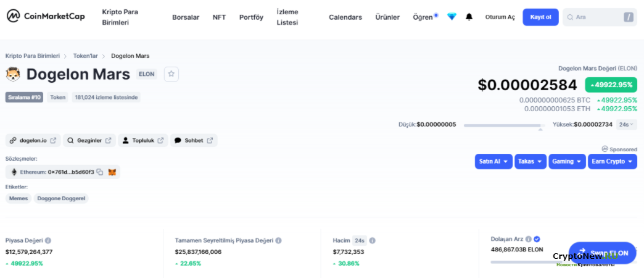Click the Sohbet chat bubble icon
This screenshot has height=278, width=644.
pyautogui.click(x=178, y=140)
